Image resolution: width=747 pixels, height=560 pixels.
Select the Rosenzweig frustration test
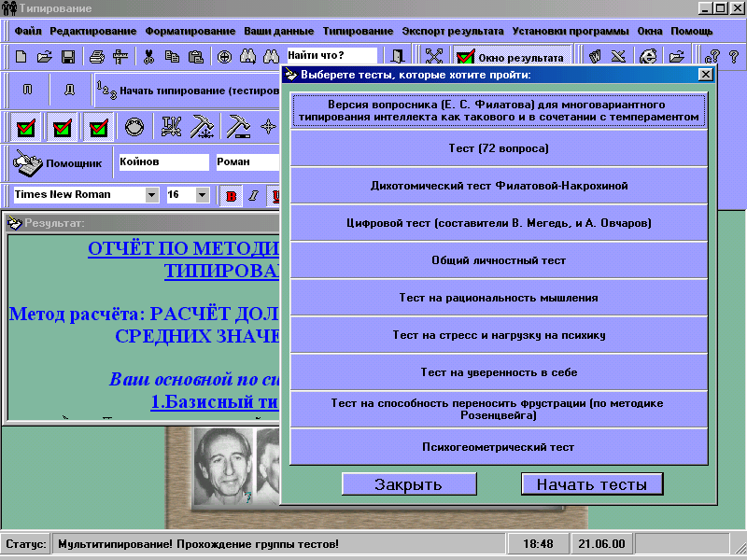click(x=499, y=409)
